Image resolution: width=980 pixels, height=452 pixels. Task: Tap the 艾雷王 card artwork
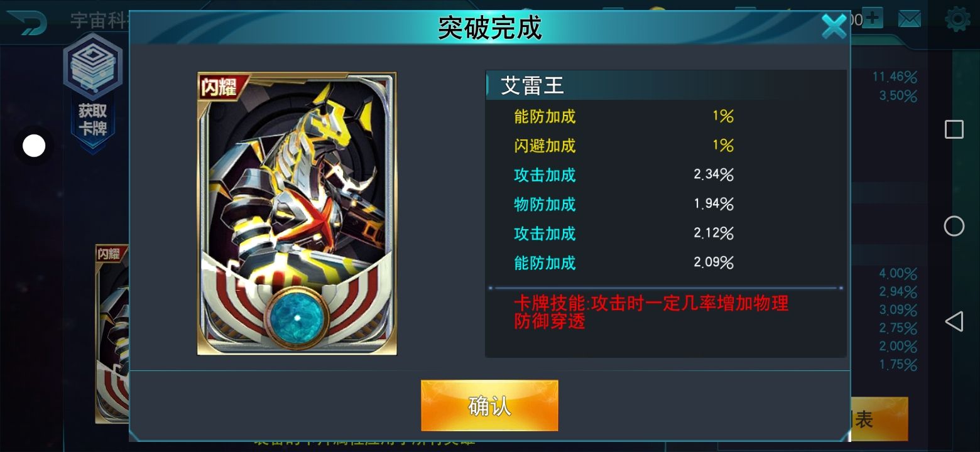click(x=297, y=213)
